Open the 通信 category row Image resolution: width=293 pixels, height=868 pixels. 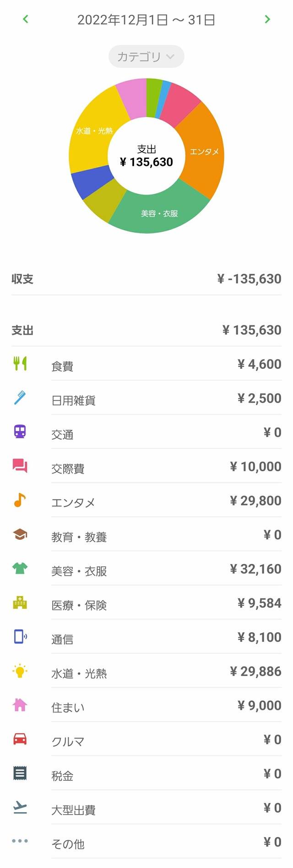coord(146,637)
